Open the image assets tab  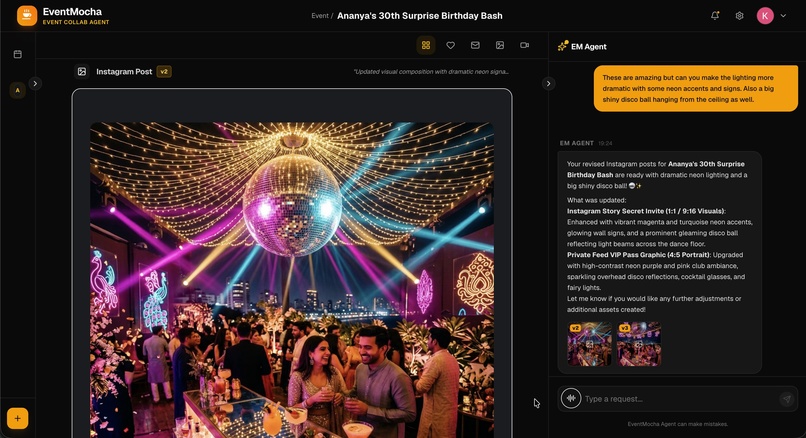[500, 45]
